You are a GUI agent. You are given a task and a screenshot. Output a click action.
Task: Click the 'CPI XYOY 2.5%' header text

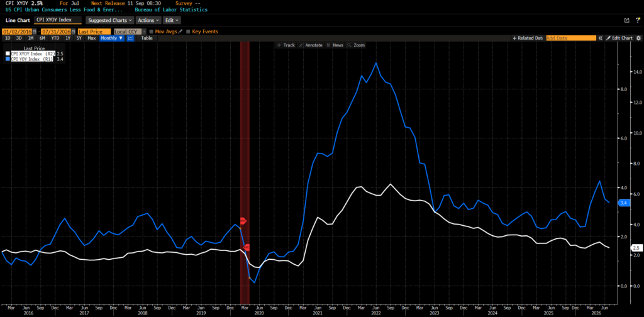(25, 3)
